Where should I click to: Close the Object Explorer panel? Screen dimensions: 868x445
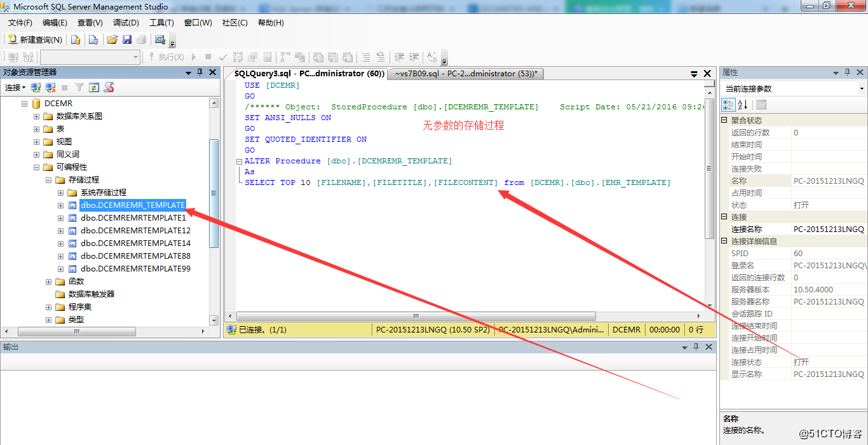pyautogui.click(x=212, y=72)
